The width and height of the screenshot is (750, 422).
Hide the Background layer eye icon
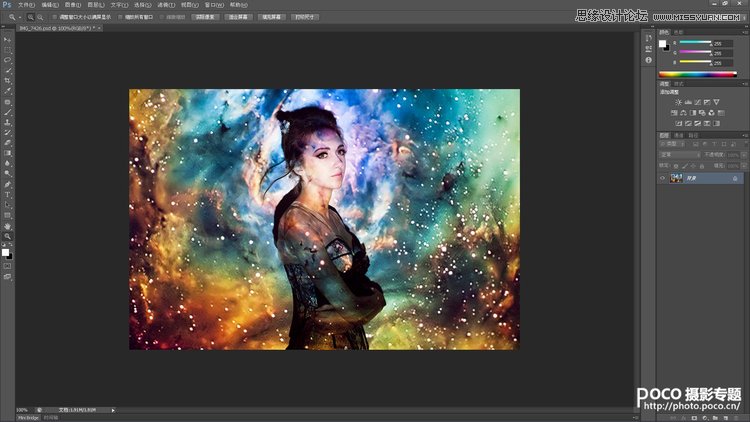(x=663, y=178)
